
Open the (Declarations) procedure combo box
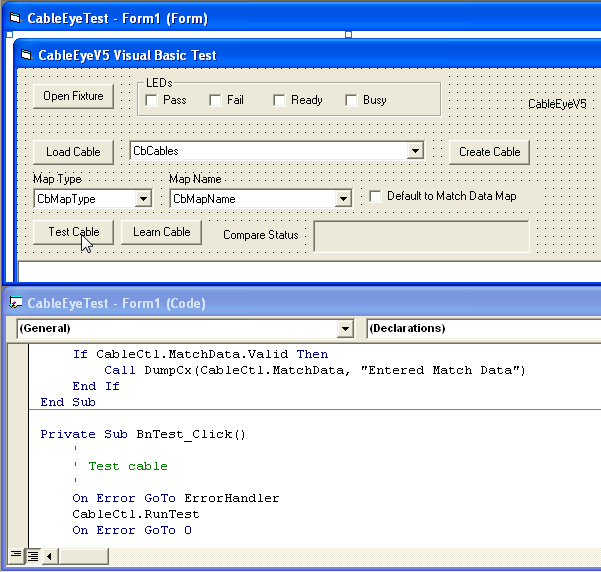483,329
